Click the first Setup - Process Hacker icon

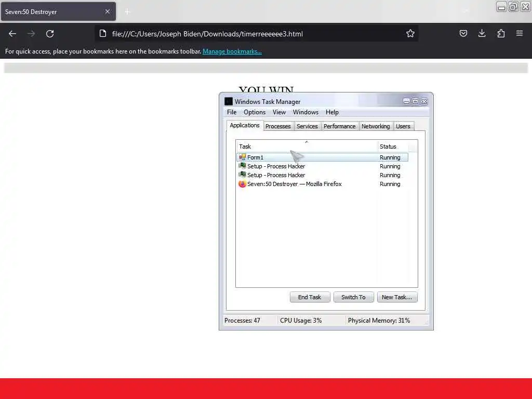(x=242, y=166)
